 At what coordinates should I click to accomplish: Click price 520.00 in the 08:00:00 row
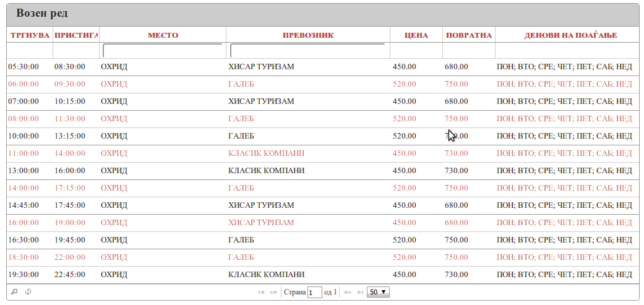(404, 119)
